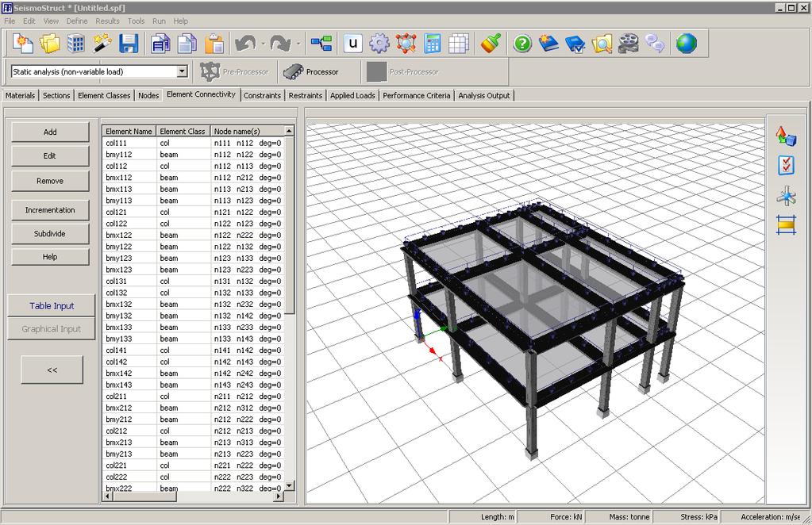Click the speech bubbles forum icon
The width and height of the screenshot is (812, 525).
coord(655,44)
